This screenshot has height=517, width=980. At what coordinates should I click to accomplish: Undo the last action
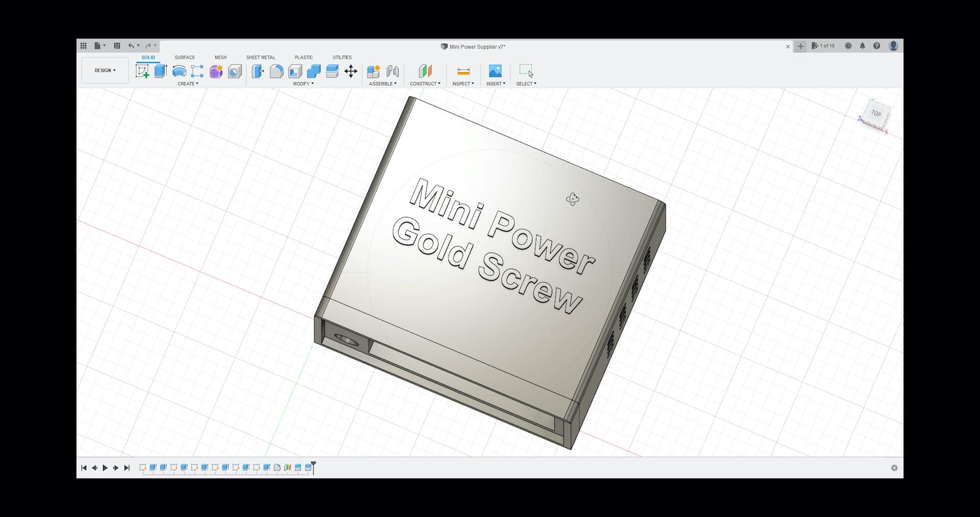[131, 46]
